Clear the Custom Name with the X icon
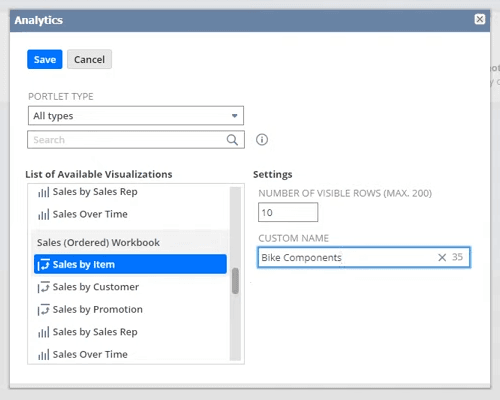The height and width of the screenshot is (400, 500). pos(442,257)
